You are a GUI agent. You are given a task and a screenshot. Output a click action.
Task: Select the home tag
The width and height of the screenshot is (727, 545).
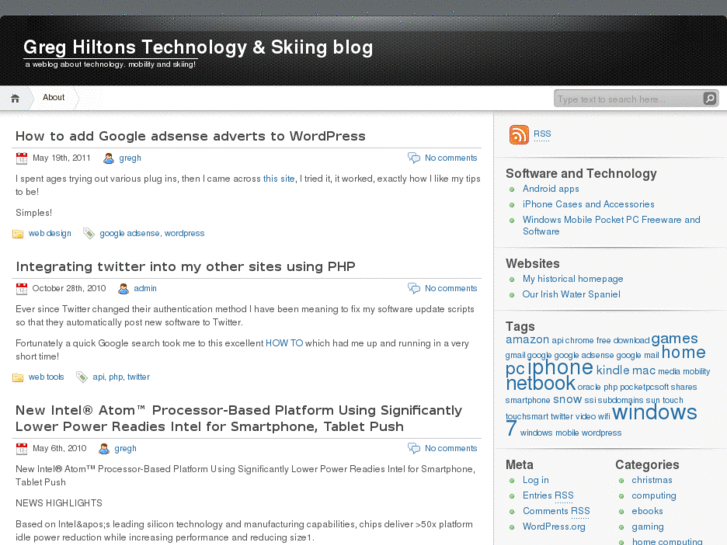click(x=683, y=353)
